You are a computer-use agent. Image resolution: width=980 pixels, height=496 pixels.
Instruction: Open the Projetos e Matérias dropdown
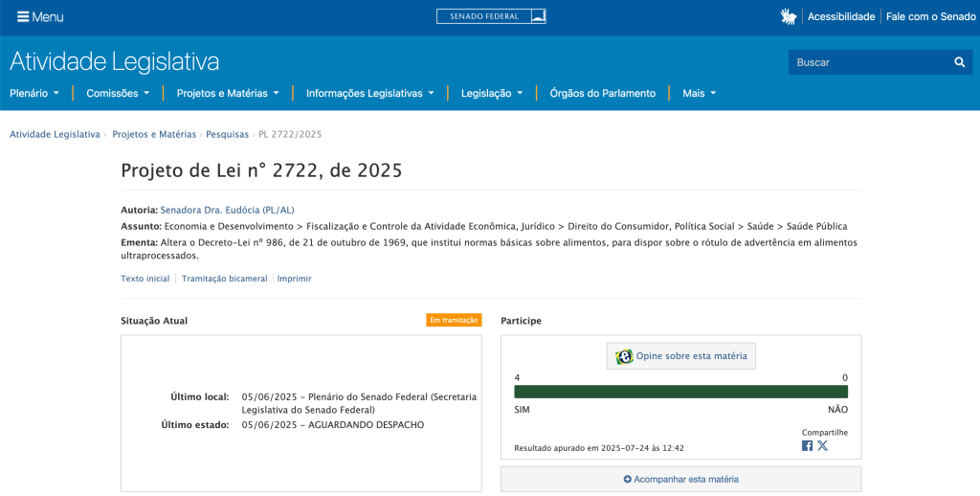click(x=228, y=93)
